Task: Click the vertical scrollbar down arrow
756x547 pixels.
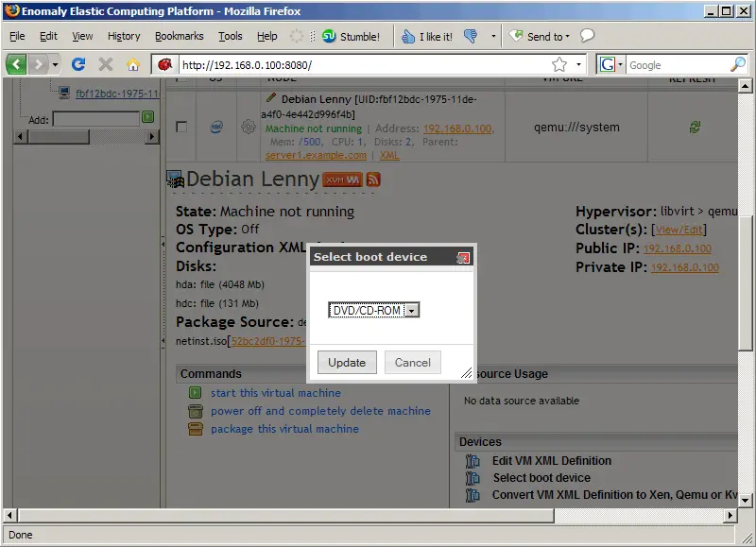Action: point(745,501)
